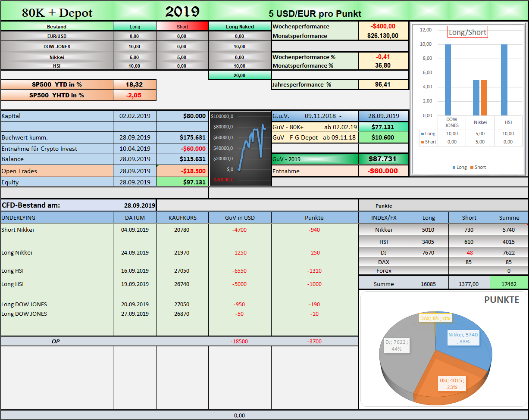Click the "HSI; 4015; 23%" pie label
Viewport: 529px width, 420px height.
[452, 383]
